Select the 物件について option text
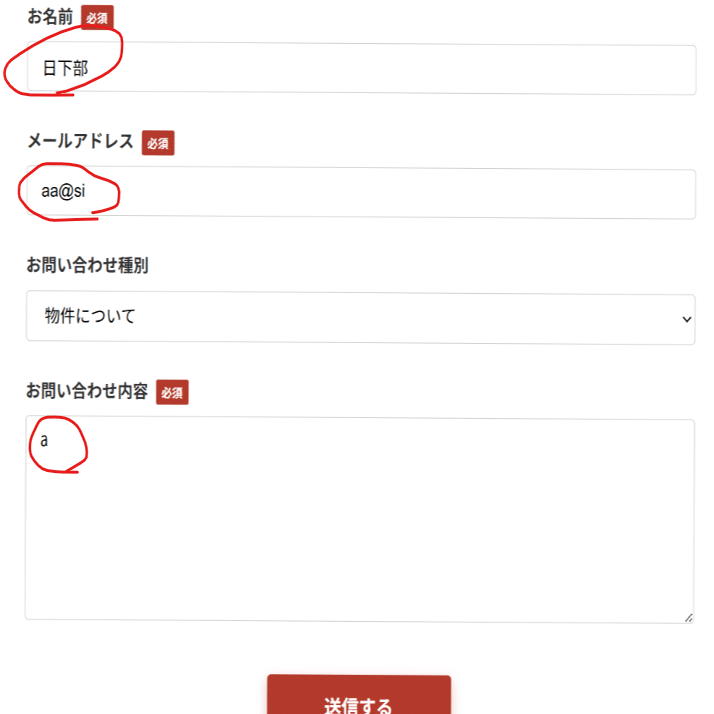Viewport: 714px width, 714px height. coord(90,316)
